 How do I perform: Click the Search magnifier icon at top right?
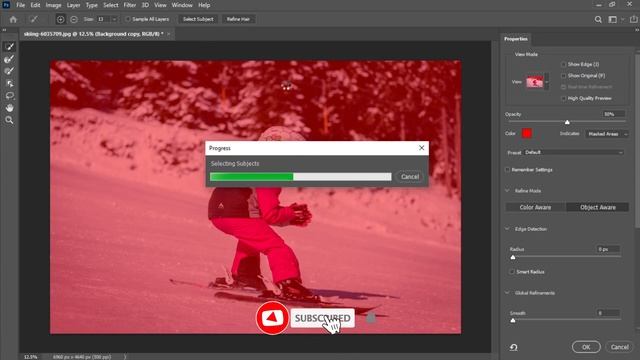[x=598, y=19]
